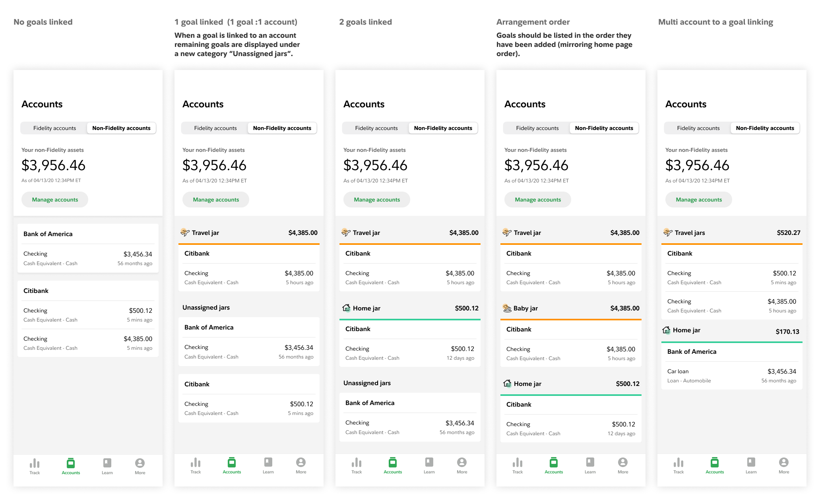
Task: Tap Learn icon in 'No goals linked' screen
Action: point(107,463)
